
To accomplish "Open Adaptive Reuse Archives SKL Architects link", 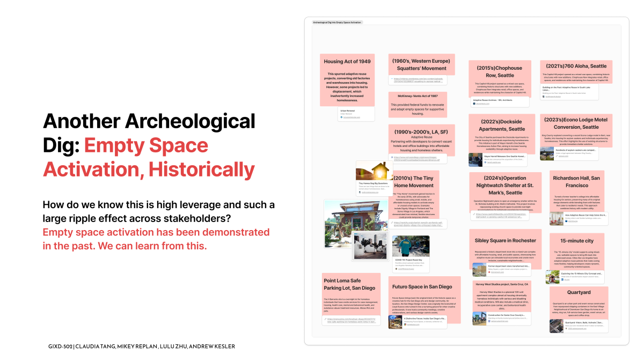I will [500, 101].
